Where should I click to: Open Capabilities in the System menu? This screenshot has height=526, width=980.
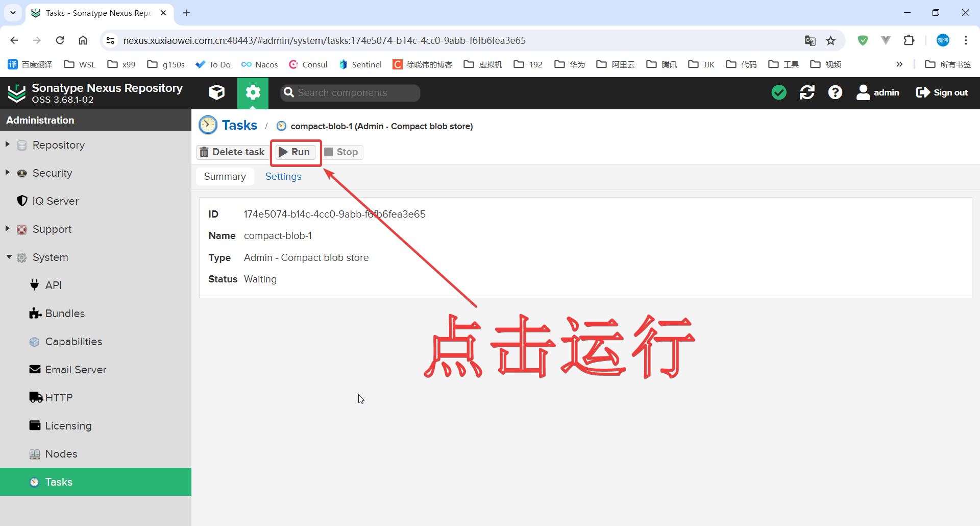pyautogui.click(x=73, y=342)
